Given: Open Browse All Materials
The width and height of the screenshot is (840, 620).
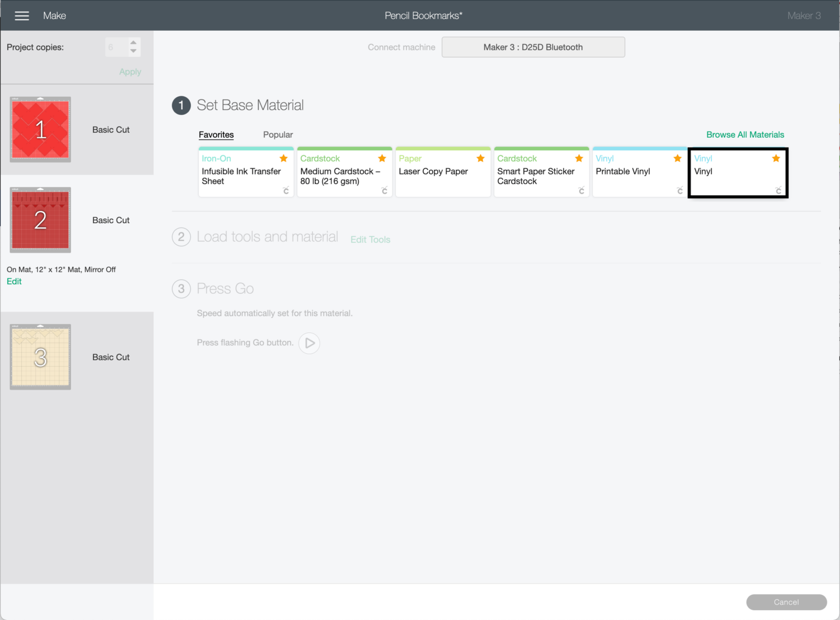Looking at the screenshot, I should click(x=745, y=134).
